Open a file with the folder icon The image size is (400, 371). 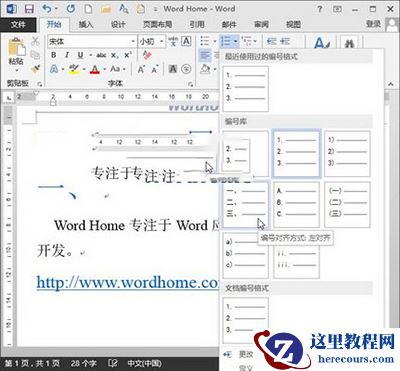click(x=106, y=9)
